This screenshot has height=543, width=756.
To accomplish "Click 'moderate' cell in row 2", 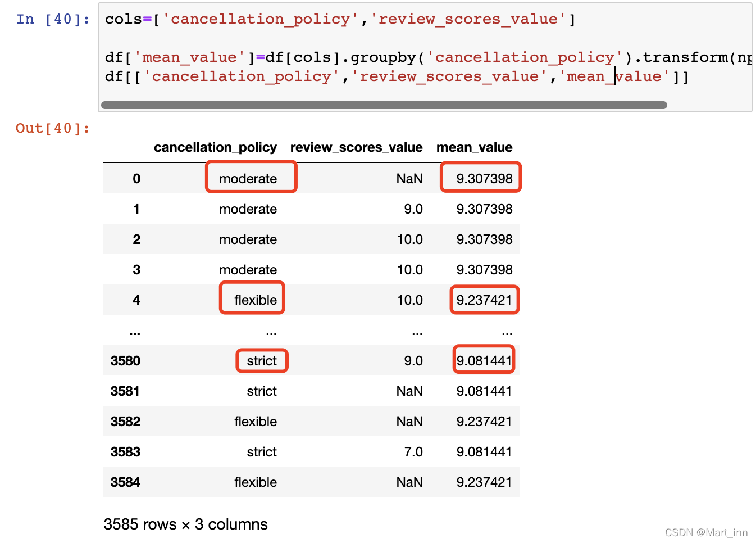I will [248, 239].
